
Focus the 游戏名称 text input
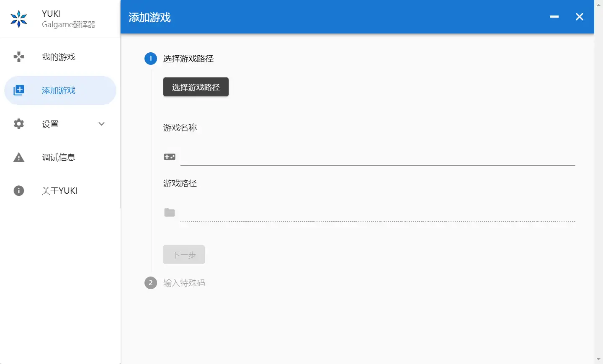tap(377, 157)
